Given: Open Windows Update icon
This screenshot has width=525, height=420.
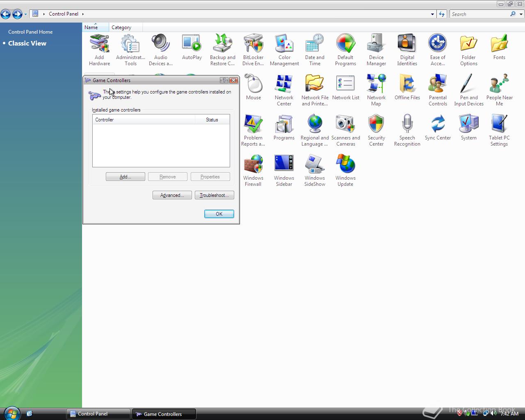Looking at the screenshot, I should 345,171.
